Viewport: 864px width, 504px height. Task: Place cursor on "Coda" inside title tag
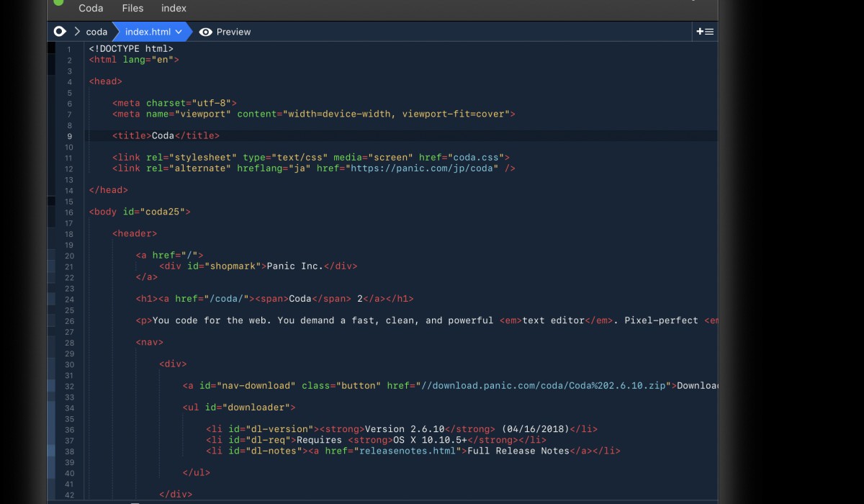point(163,135)
